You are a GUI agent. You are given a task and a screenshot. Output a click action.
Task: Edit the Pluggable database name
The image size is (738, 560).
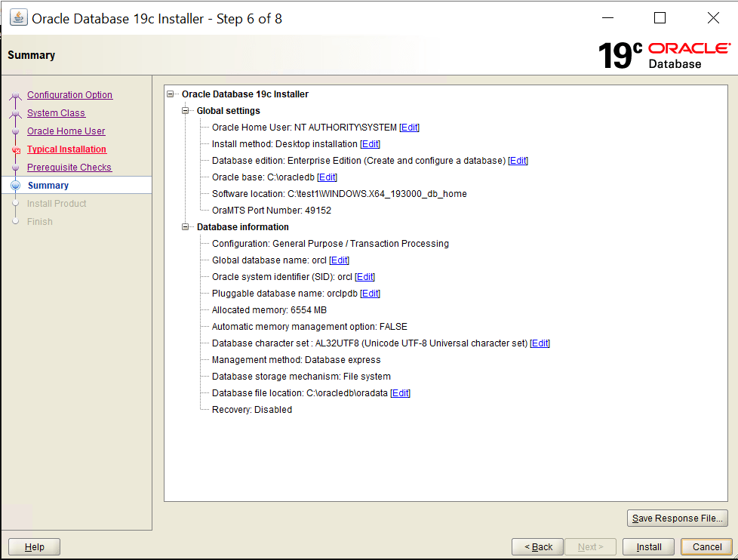click(x=370, y=293)
